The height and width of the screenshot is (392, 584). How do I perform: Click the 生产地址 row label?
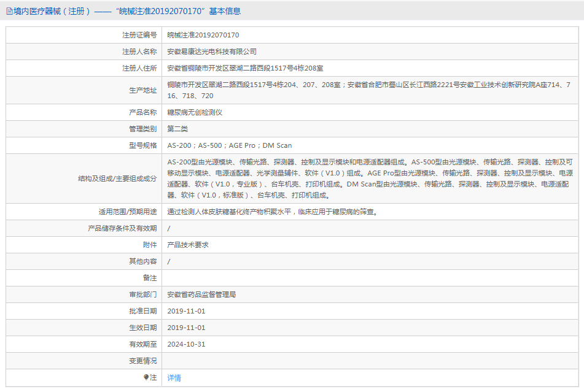142,90
